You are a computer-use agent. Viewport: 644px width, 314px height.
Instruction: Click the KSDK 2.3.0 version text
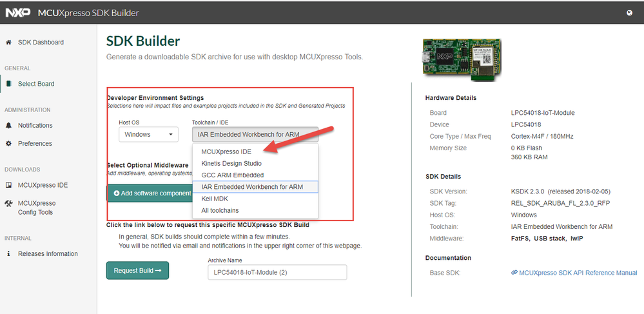click(561, 191)
